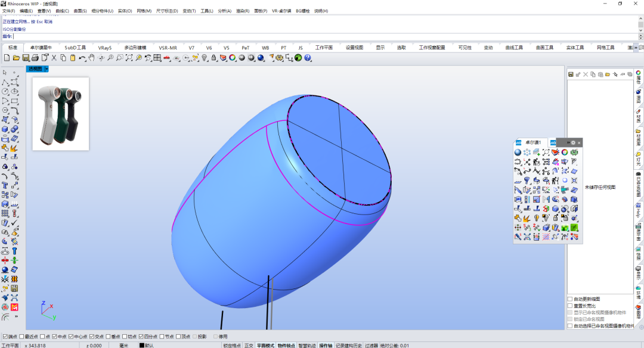Click the padlock Lock icon in the standard toolbar

(213, 58)
